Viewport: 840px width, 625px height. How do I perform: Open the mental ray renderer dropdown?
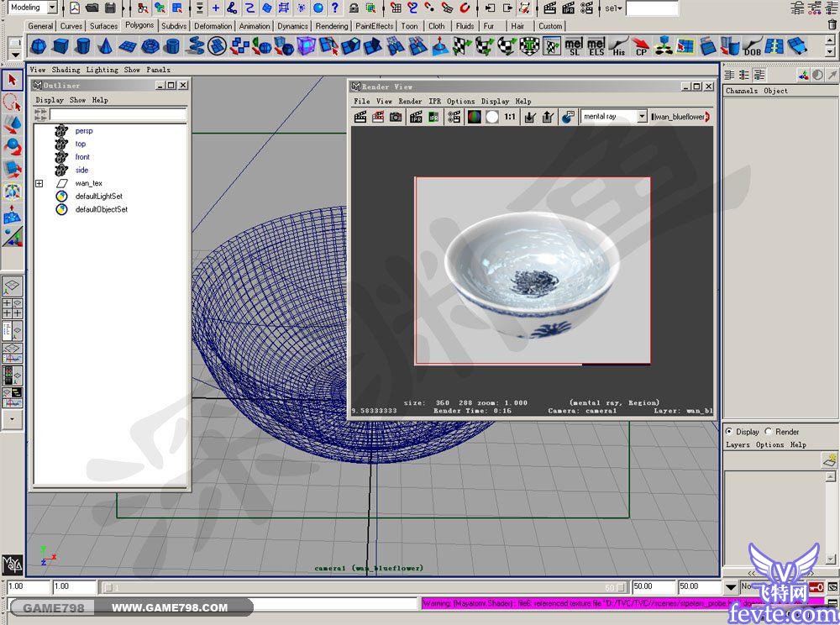(642, 117)
